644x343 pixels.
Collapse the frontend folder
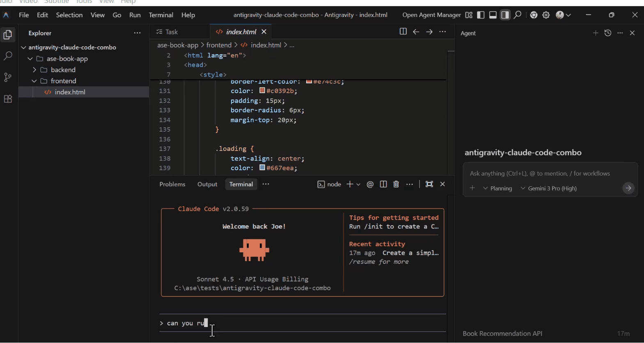click(34, 81)
